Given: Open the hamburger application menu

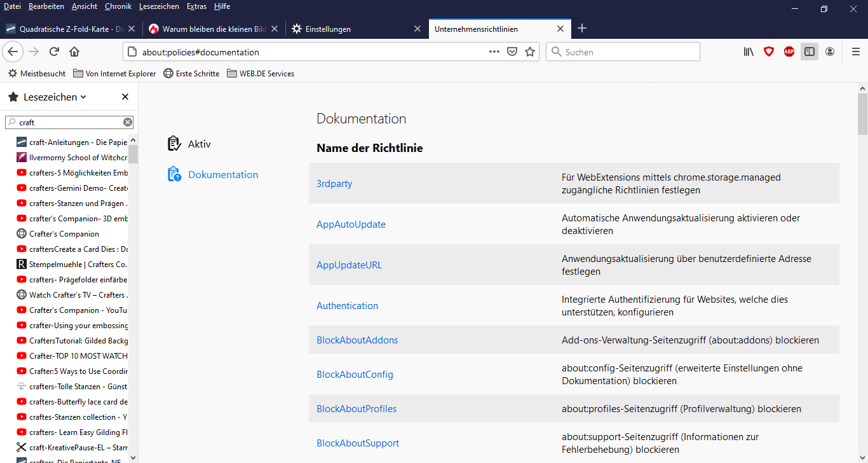Looking at the screenshot, I should click(855, 52).
